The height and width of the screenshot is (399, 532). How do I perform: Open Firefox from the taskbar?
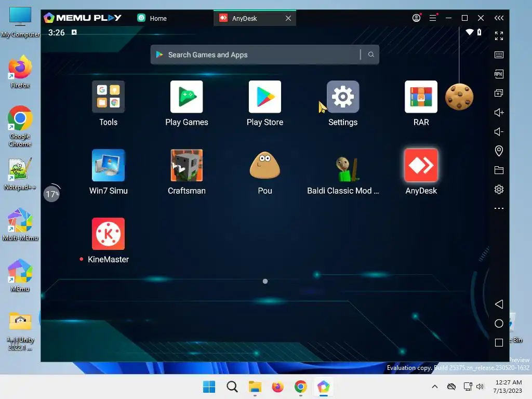[x=277, y=387]
